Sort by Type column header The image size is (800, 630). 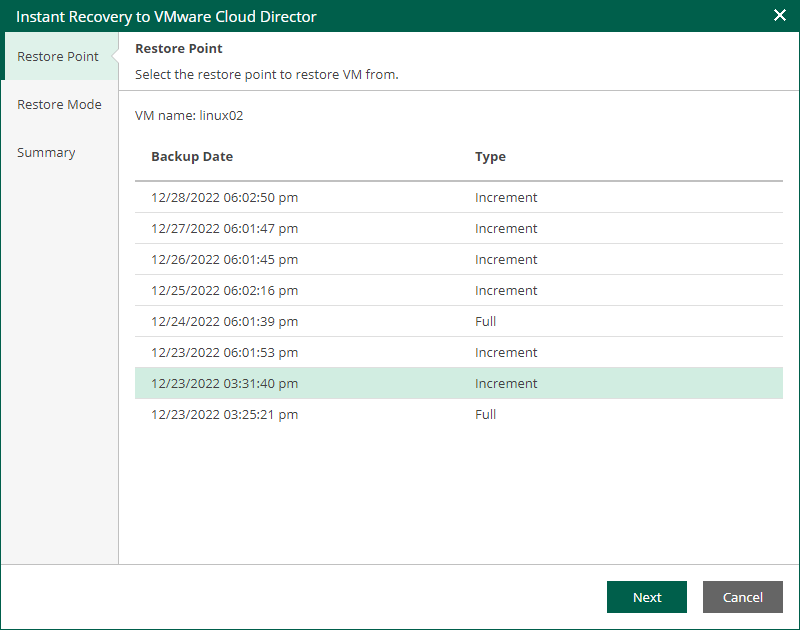click(x=490, y=157)
